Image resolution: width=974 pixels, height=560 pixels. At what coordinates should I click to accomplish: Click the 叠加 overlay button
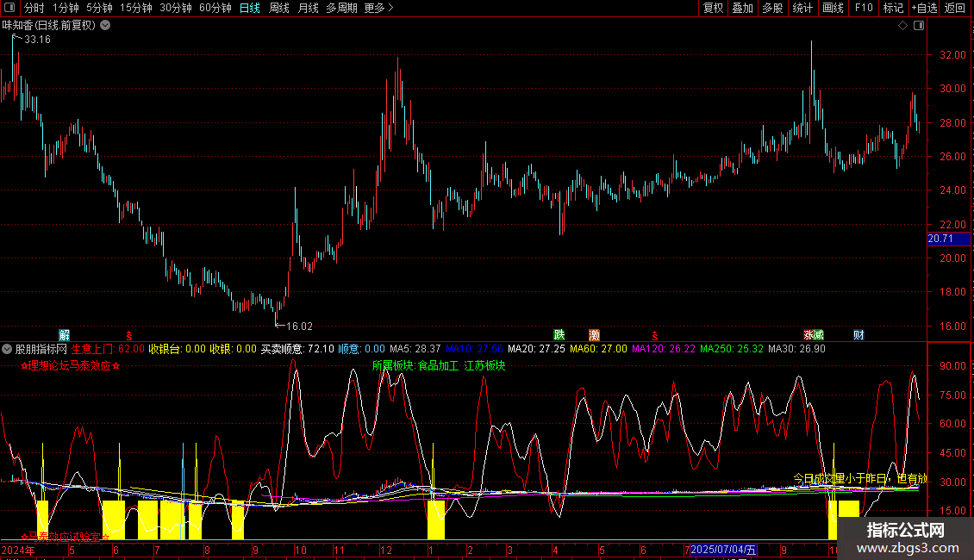[743, 8]
